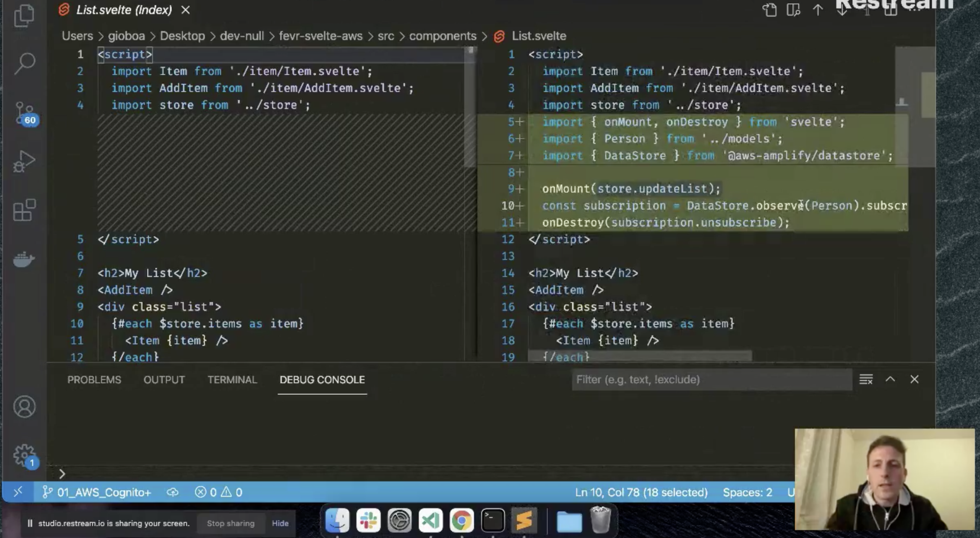This screenshot has height=538, width=980.
Task: Open the Extensions view
Action: 24,210
